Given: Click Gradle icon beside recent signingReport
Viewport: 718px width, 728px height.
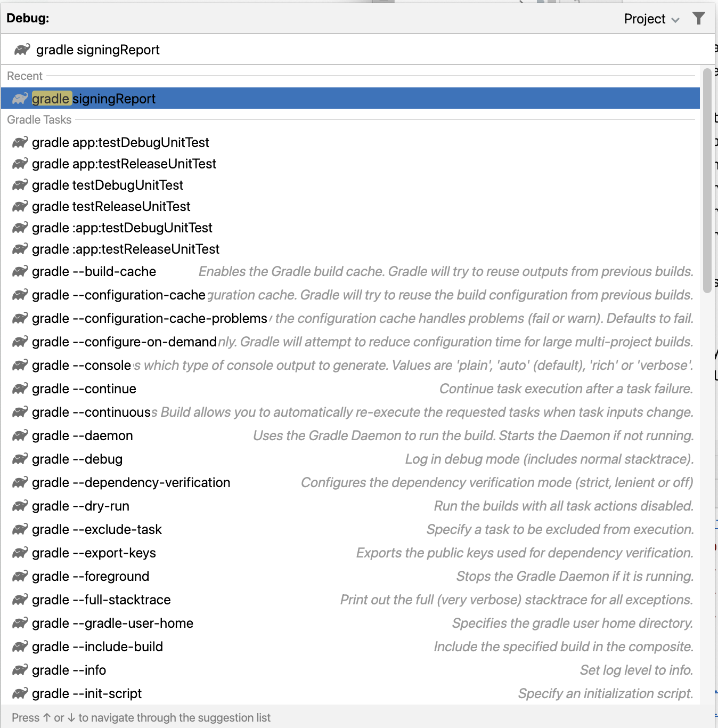Looking at the screenshot, I should tap(20, 99).
